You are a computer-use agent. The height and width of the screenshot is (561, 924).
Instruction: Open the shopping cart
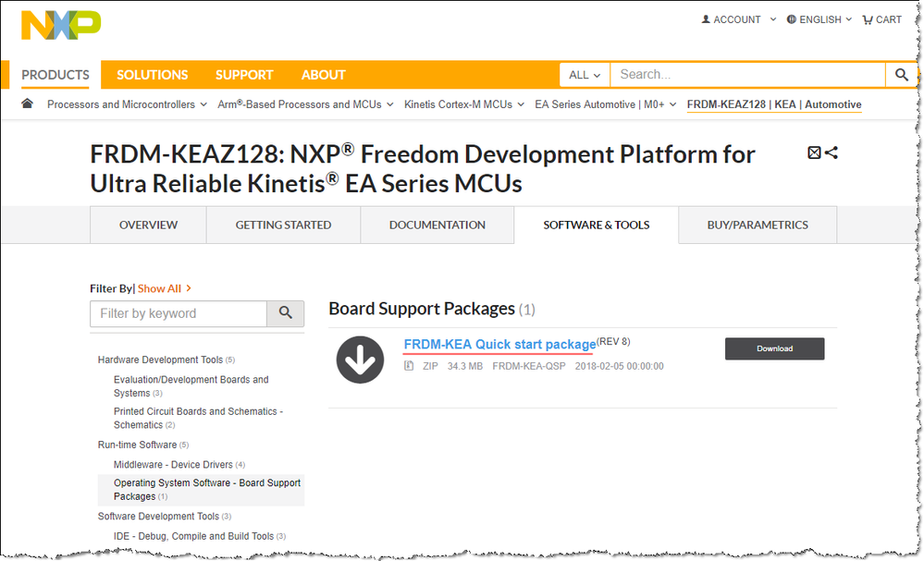pos(881,19)
